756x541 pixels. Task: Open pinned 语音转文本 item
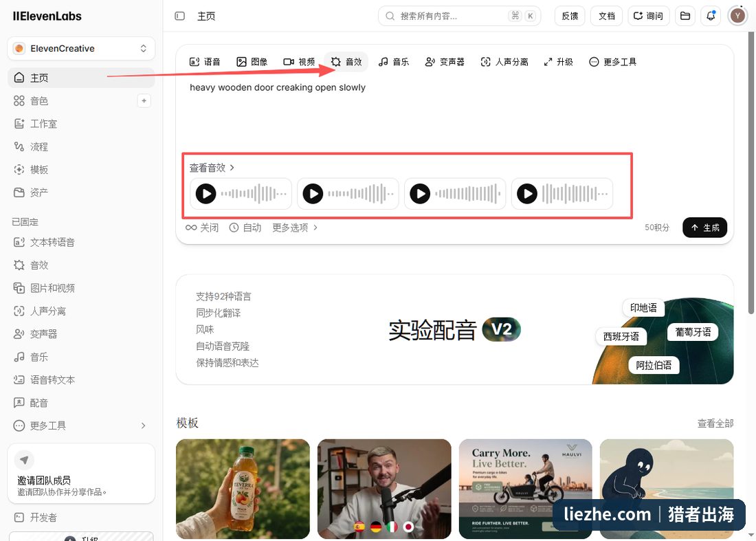[81, 379]
